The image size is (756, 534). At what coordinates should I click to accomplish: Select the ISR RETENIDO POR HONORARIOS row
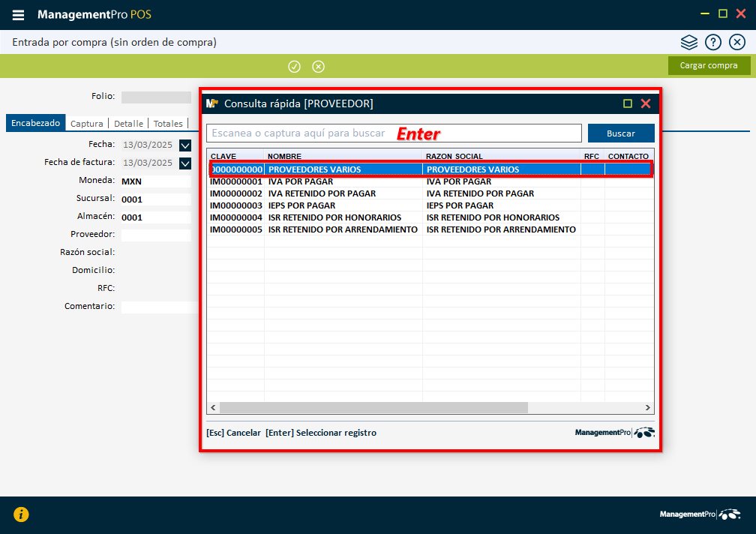coord(430,217)
